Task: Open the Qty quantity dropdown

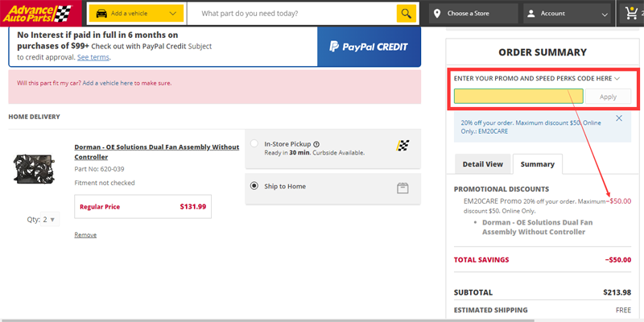Action: point(48,219)
